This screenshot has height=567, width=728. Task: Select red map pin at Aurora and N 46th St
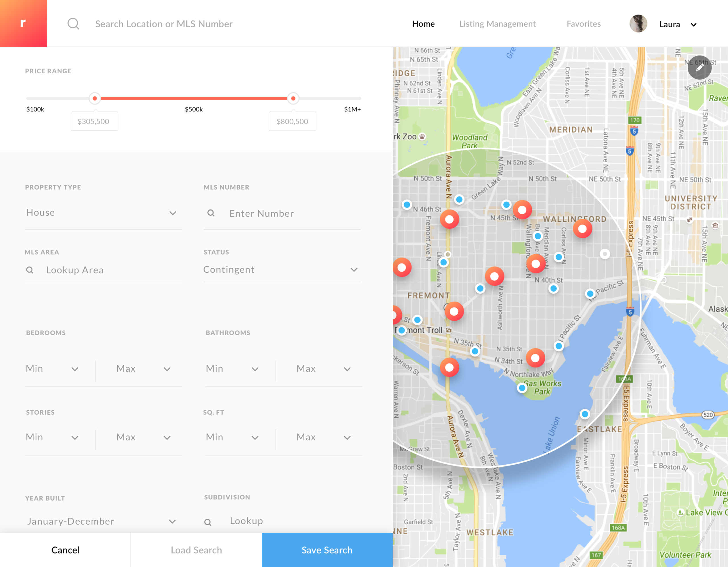(x=449, y=219)
